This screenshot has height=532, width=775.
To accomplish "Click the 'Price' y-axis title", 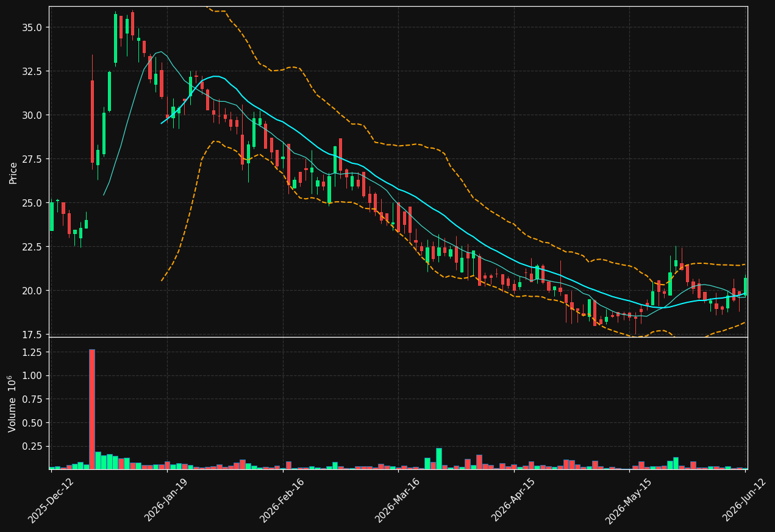I will (13, 172).
